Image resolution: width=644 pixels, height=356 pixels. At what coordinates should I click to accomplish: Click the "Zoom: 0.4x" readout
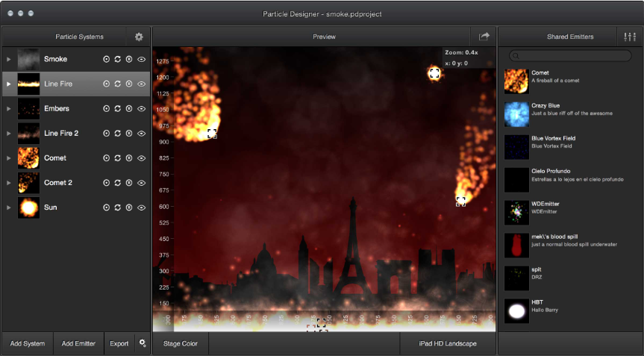coord(461,52)
